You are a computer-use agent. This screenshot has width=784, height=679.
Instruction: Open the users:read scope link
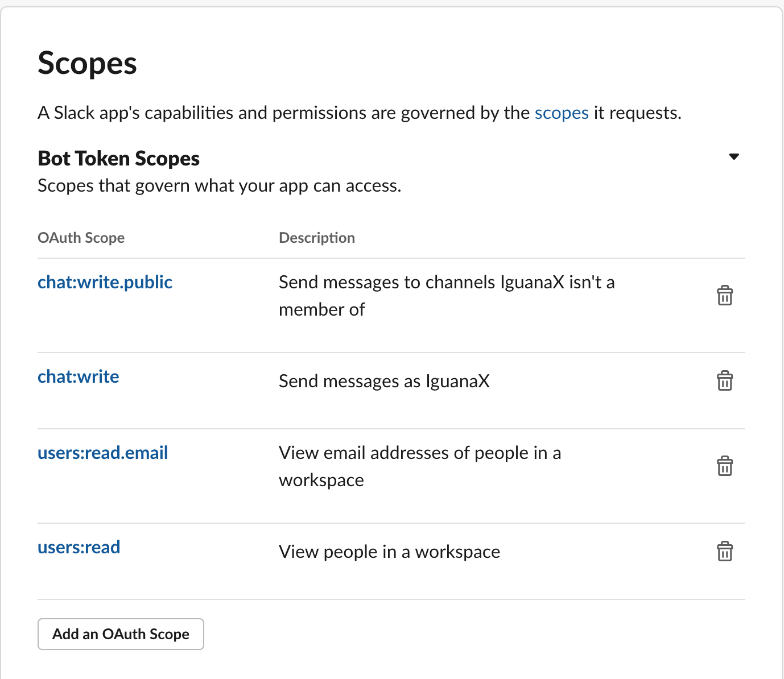79,547
